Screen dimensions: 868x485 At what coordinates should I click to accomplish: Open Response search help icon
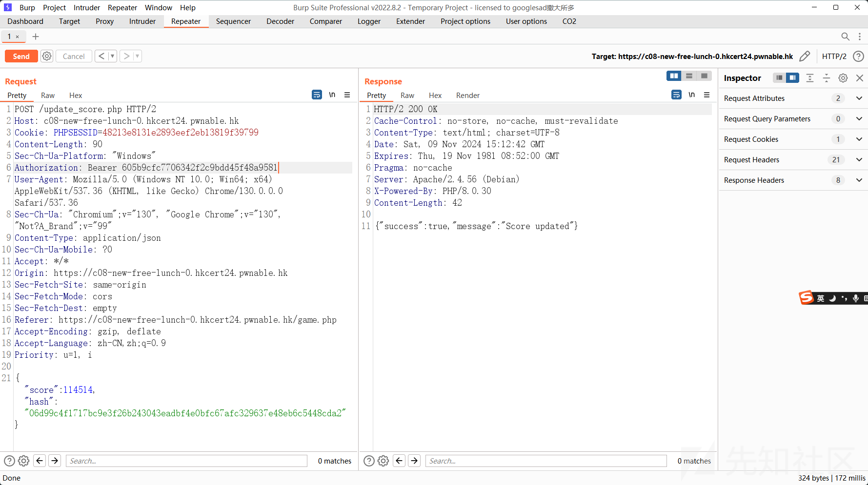pos(369,461)
